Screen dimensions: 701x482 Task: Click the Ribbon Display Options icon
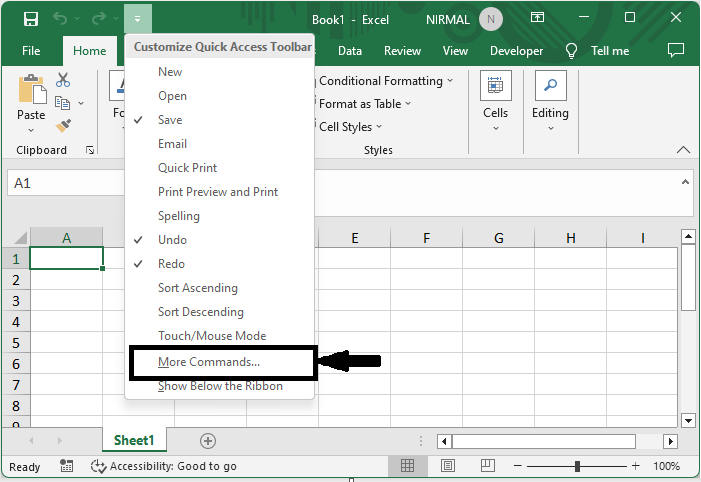(x=538, y=19)
